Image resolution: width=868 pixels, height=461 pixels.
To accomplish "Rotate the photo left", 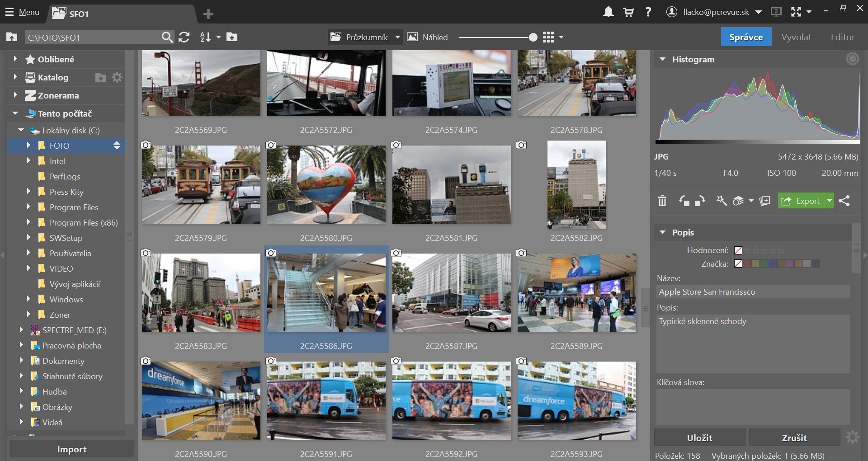I will point(684,201).
